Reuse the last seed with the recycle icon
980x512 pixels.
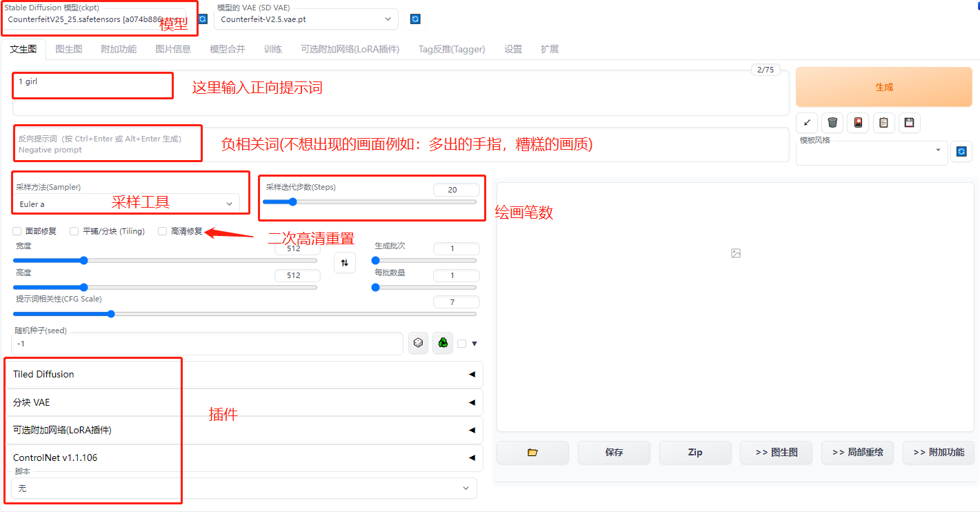coord(443,343)
